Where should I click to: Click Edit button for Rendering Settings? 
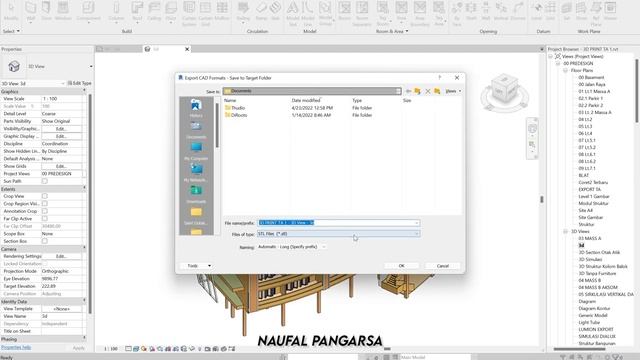point(61,256)
